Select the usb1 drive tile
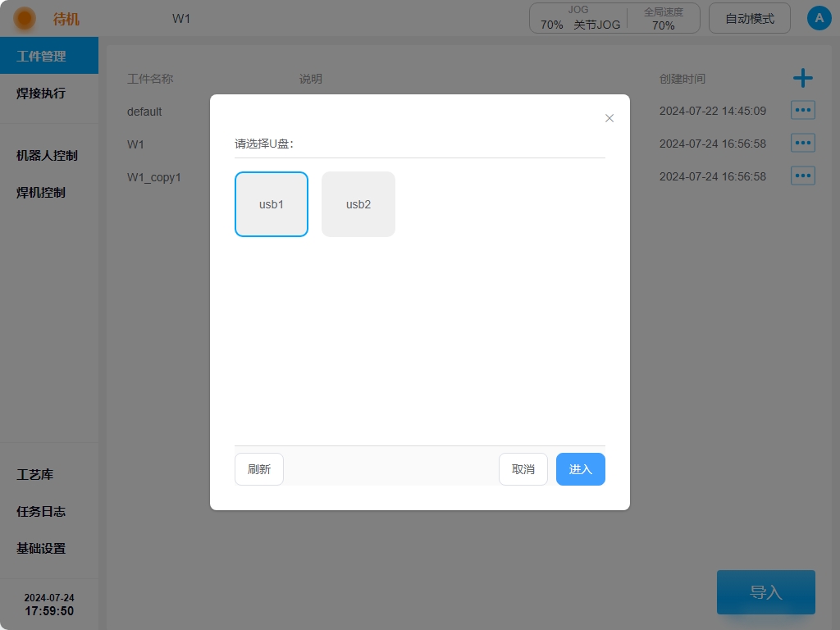Screen dimensions: 840x630 [x=272, y=204]
